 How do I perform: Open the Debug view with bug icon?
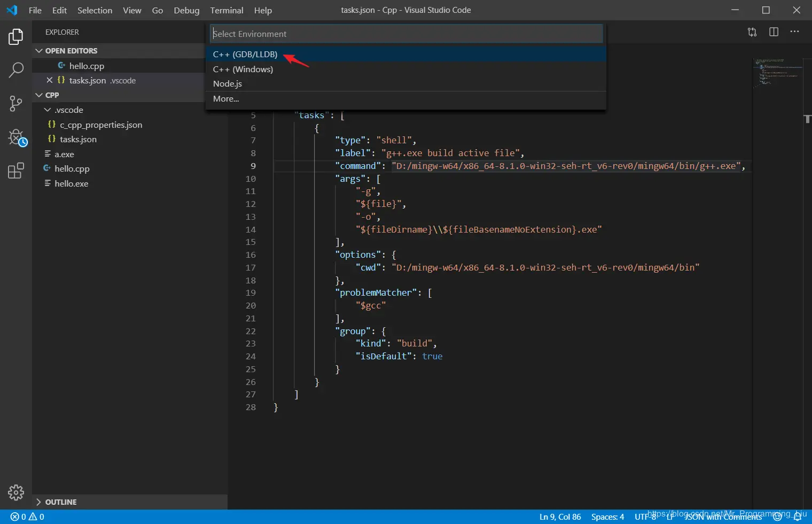(x=17, y=137)
